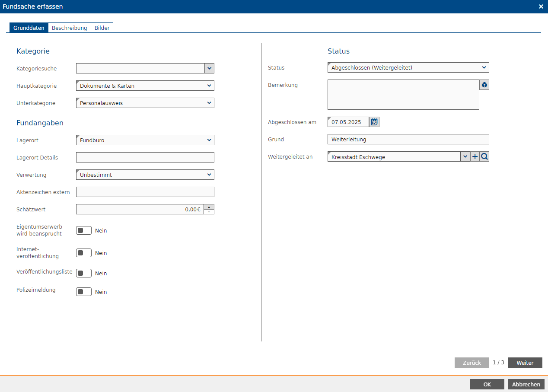This screenshot has height=392, width=548.
Task: Click the Kategoriesuche text input
Action: pos(140,68)
